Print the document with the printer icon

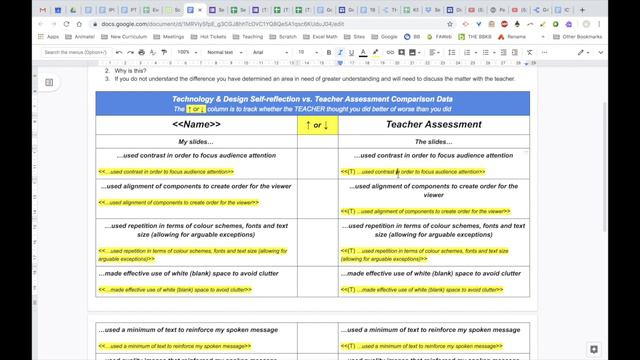pyautogui.click(x=142, y=52)
